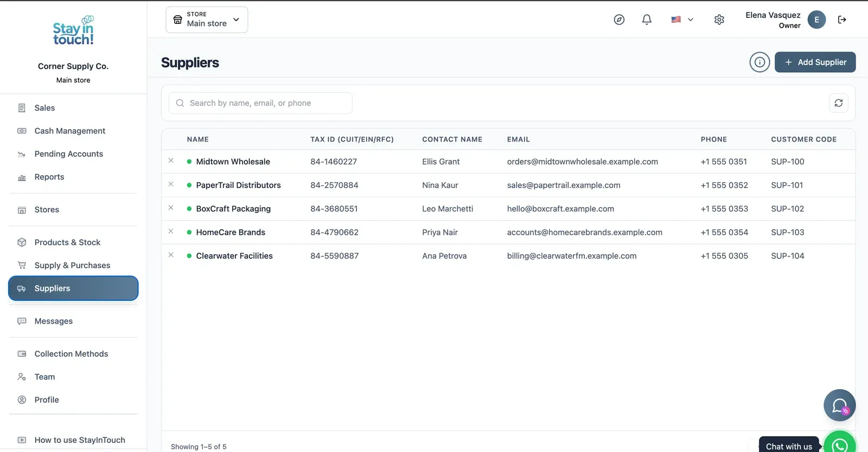The image size is (868, 452).
Task: Open Supply & Purchases
Action: [x=73, y=265]
